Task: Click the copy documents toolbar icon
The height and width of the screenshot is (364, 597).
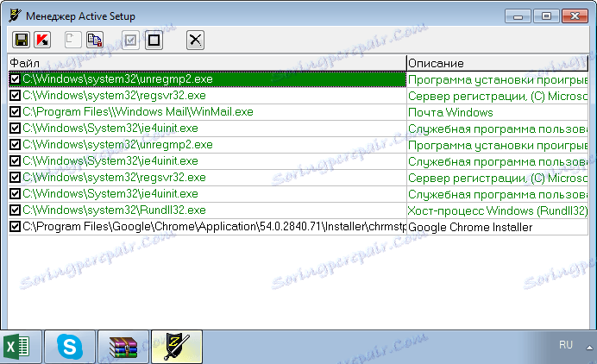Action: pyautogui.click(x=94, y=40)
